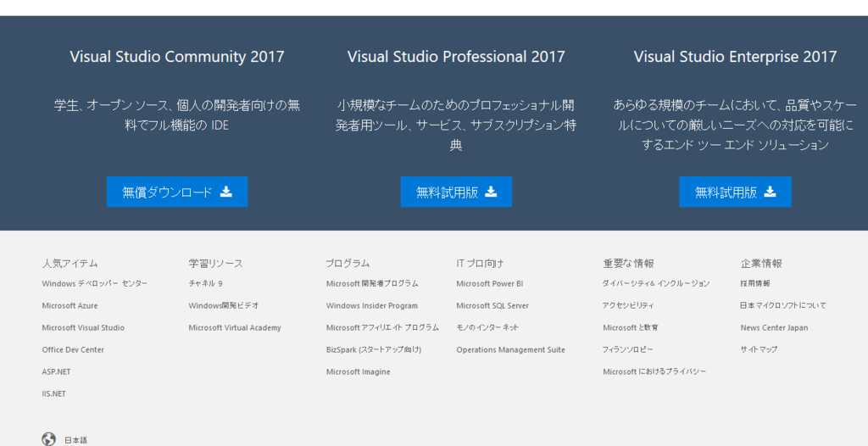Viewport: 868px width, 446px height.
Task: Open the IIS.NET footer link
Action: tap(53, 394)
